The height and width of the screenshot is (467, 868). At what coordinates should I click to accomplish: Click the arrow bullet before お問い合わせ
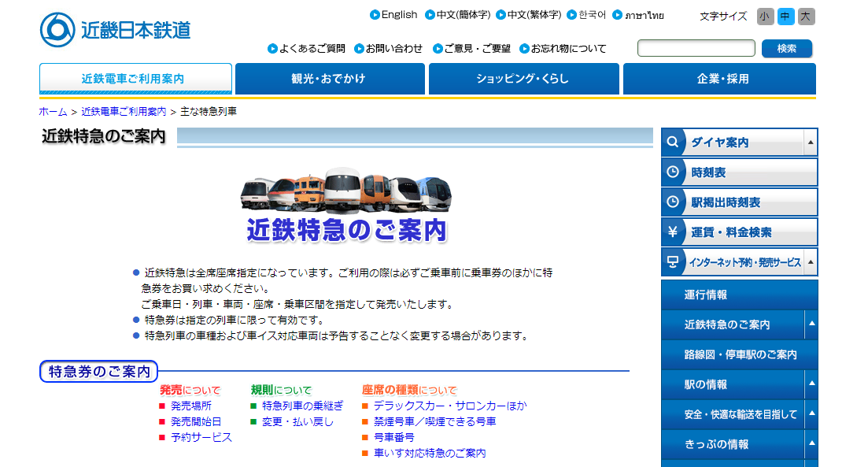[359, 49]
